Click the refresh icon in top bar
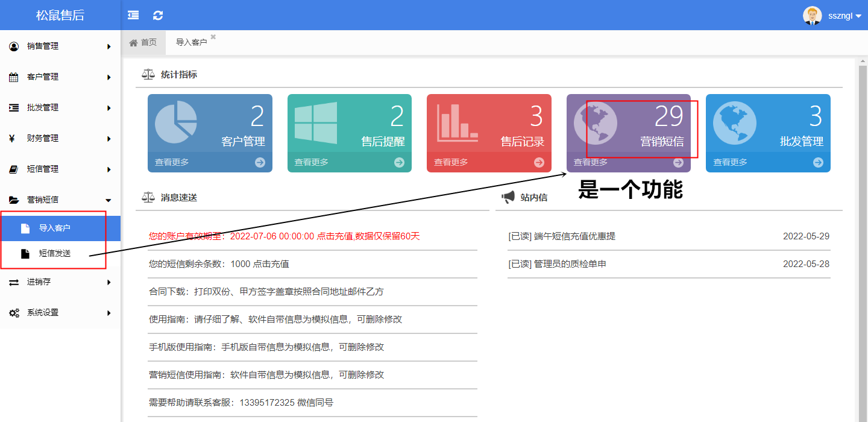This screenshot has width=868, height=422. coord(158,15)
